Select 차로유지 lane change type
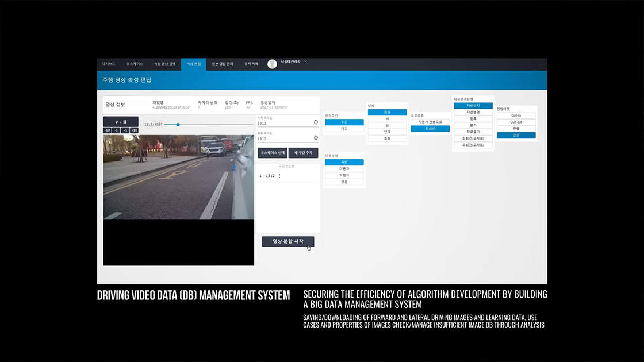Screen dimensions: 644x362 [x=473, y=106]
